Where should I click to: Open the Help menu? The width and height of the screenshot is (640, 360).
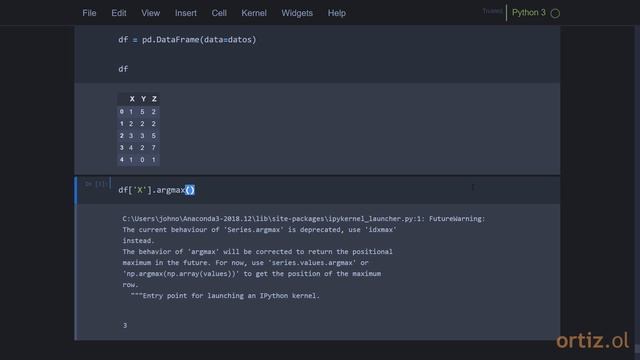[x=337, y=13]
